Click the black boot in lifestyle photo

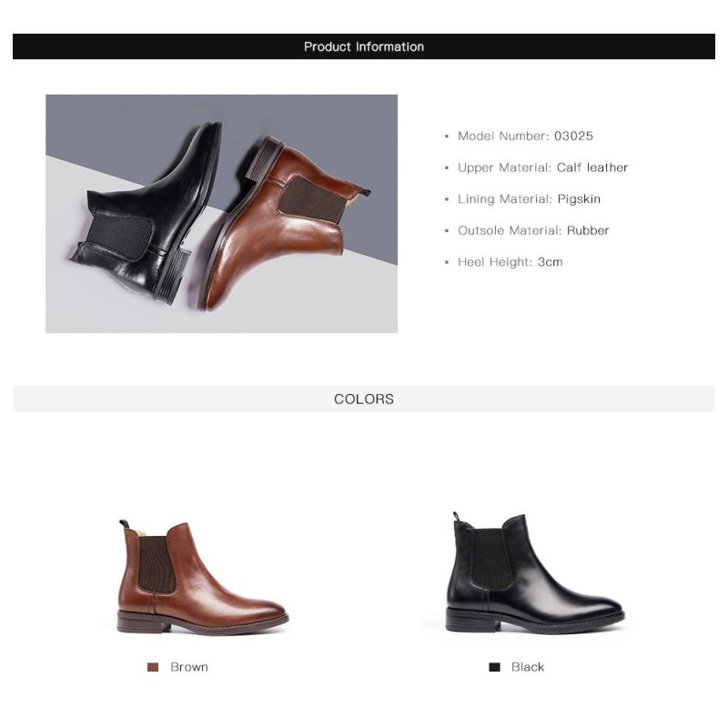pos(147,214)
